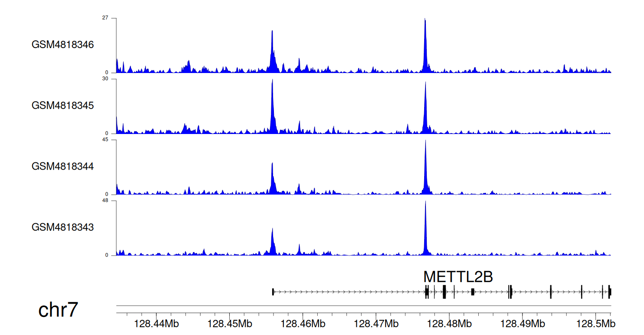Click the 128.47Mb position label
This screenshot has width=644, height=335.
coord(375,323)
